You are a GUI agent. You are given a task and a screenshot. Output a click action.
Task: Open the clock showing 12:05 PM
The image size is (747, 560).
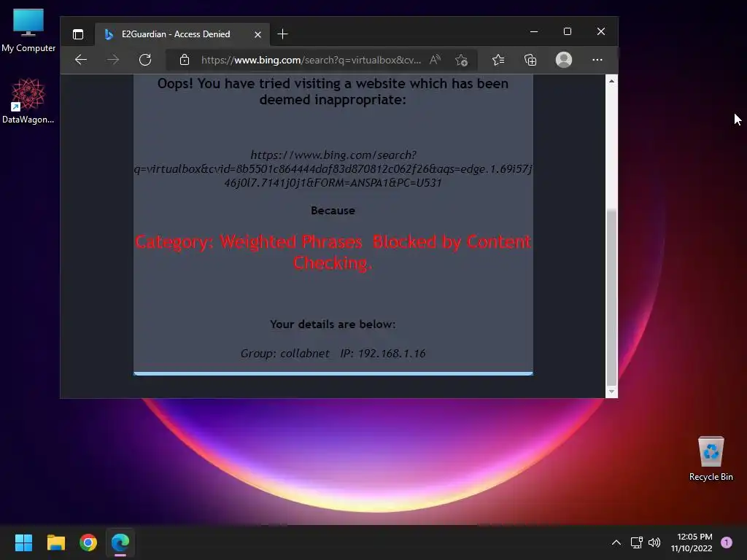pos(692,542)
